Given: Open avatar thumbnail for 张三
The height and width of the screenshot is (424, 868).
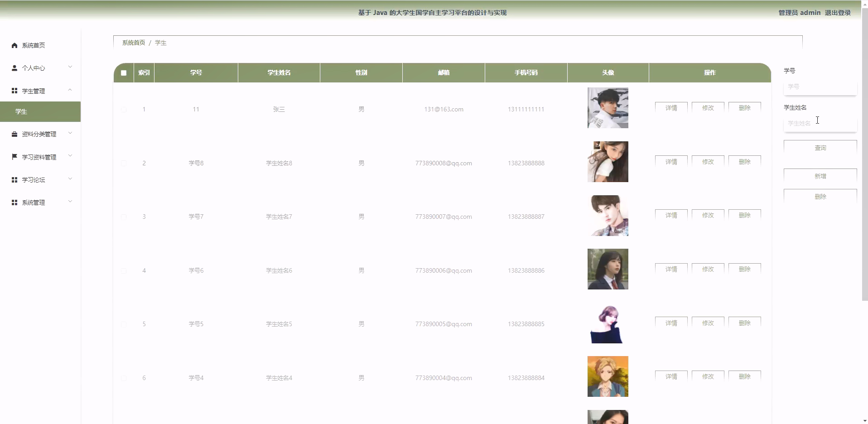Looking at the screenshot, I should [608, 108].
